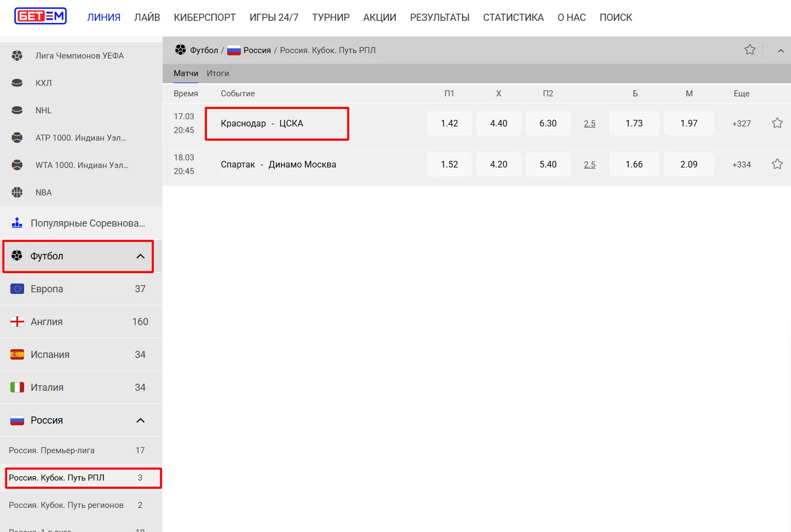Star the Россия Кубок Путь РПЛ league header
The width and height of the screenshot is (791, 532).
749,50
